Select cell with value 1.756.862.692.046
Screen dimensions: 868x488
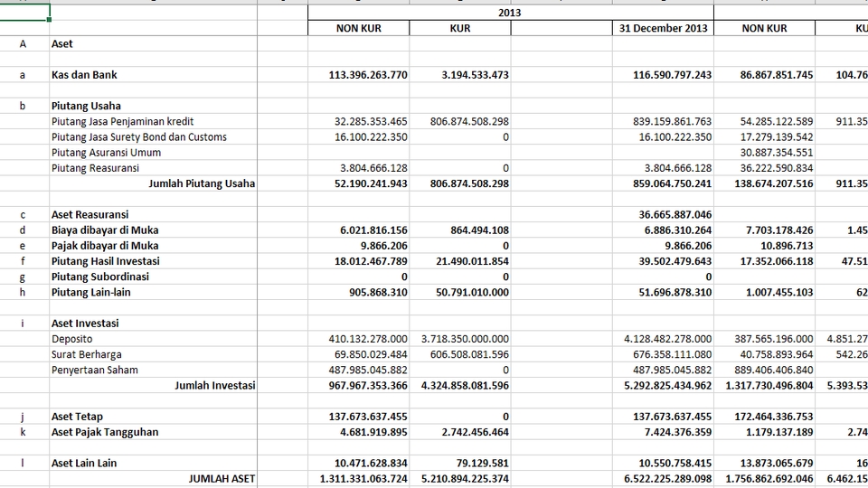pos(765,477)
